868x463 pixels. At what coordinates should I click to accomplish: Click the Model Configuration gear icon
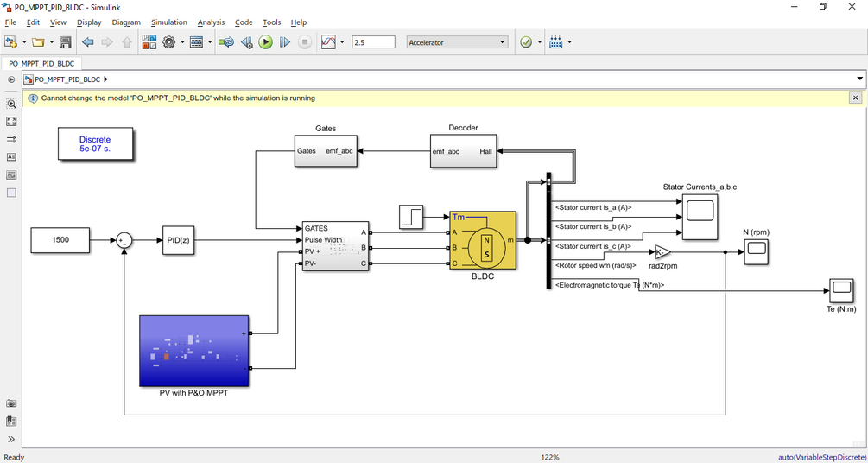(168, 42)
